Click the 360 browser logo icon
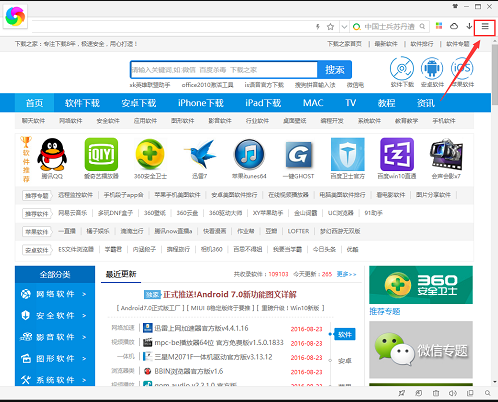498x402 pixels. pos(15,16)
